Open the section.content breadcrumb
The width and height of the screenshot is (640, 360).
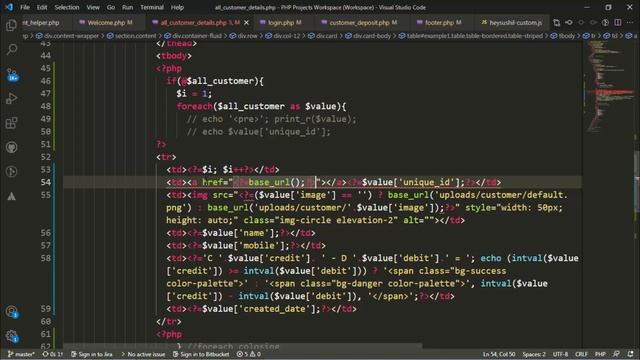[x=131, y=36]
